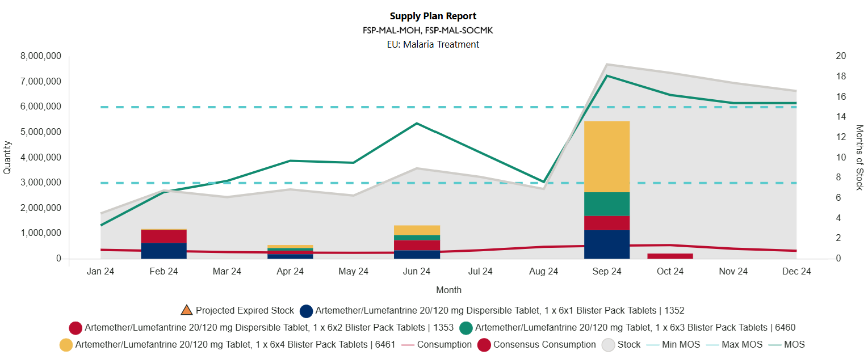Click the Jan 24 axis label
The height and width of the screenshot is (355, 868).
click(100, 272)
